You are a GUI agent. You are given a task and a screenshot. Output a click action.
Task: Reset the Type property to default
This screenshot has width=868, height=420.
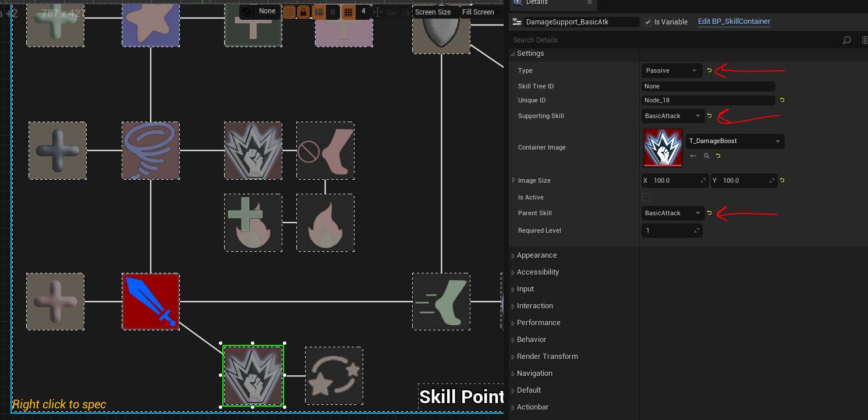coord(709,70)
